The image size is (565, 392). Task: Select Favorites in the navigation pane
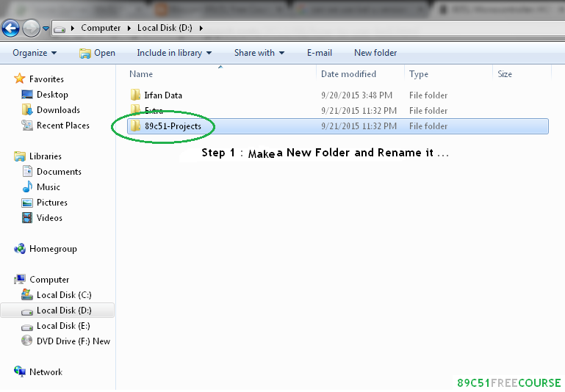(46, 79)
